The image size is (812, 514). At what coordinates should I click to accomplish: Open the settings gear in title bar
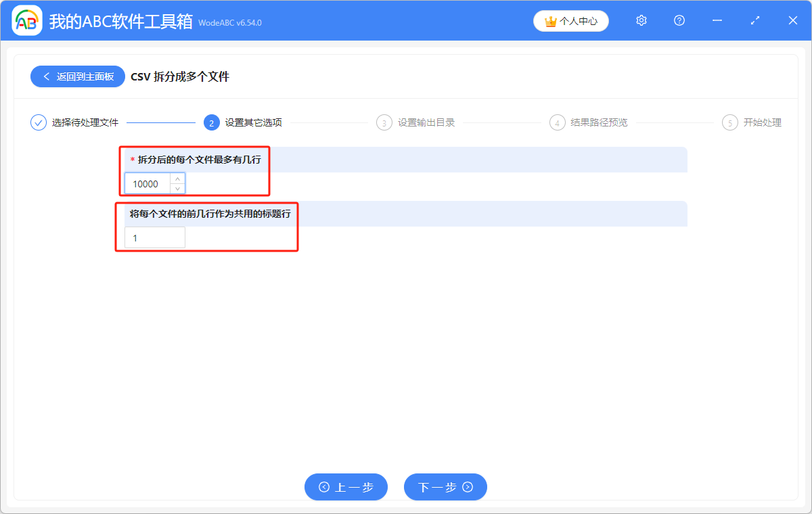click(641, 20)
